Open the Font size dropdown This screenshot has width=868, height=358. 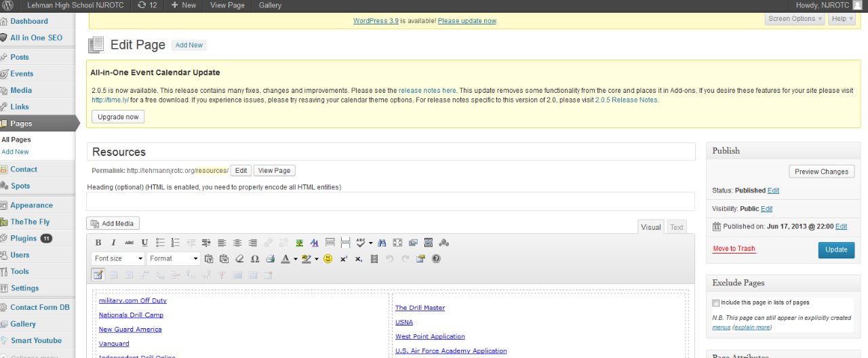point(118,258)
